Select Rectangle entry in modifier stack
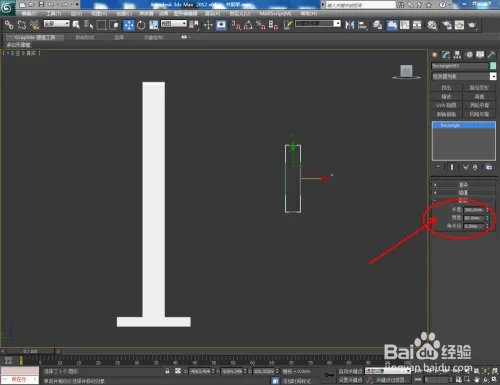 pyautogui.click(x=464, y=125)
